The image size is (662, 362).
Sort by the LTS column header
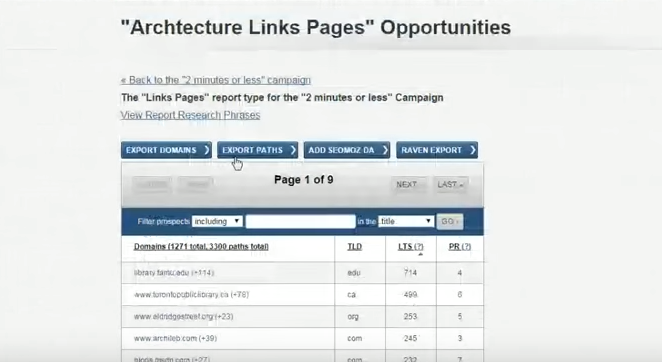click(x=411, y=247)
